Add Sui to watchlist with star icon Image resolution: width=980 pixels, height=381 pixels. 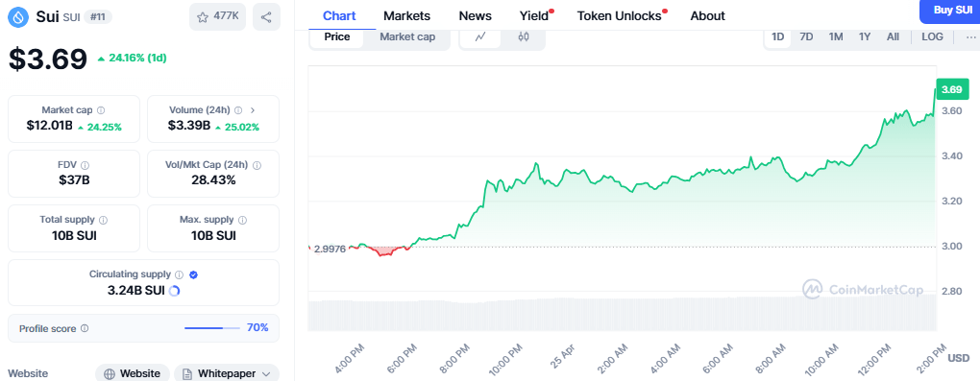point(217,17)
